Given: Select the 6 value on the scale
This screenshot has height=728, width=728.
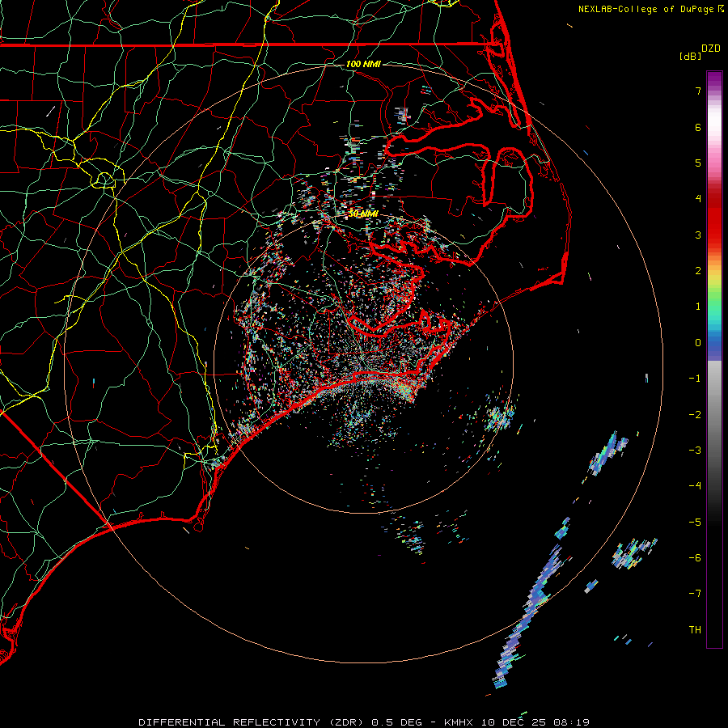Looking at the screenshot, I should tap(698, 127).
